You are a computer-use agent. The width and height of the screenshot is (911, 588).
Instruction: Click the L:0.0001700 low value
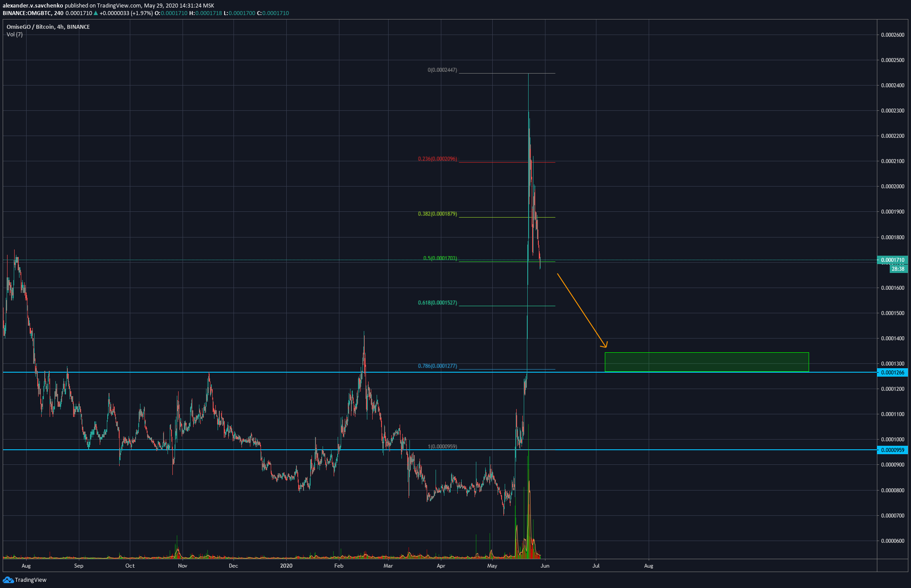coord(239,13)
